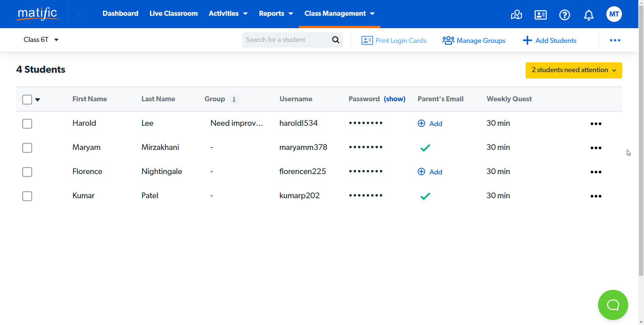Toggle the select-all students checkbox
Image resolution: width=644 pixels, height=325 pixels.
click(27, 100)
